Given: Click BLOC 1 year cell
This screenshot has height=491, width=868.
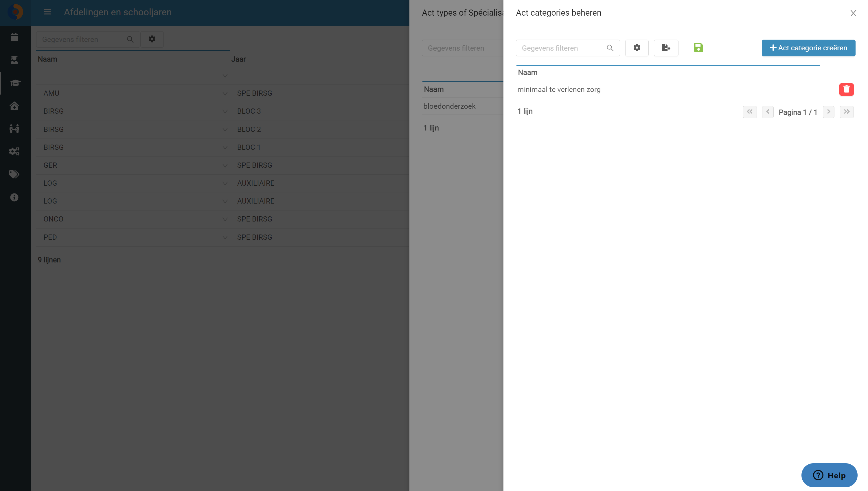Looking at the screenshot, I should tap(248, 147).
